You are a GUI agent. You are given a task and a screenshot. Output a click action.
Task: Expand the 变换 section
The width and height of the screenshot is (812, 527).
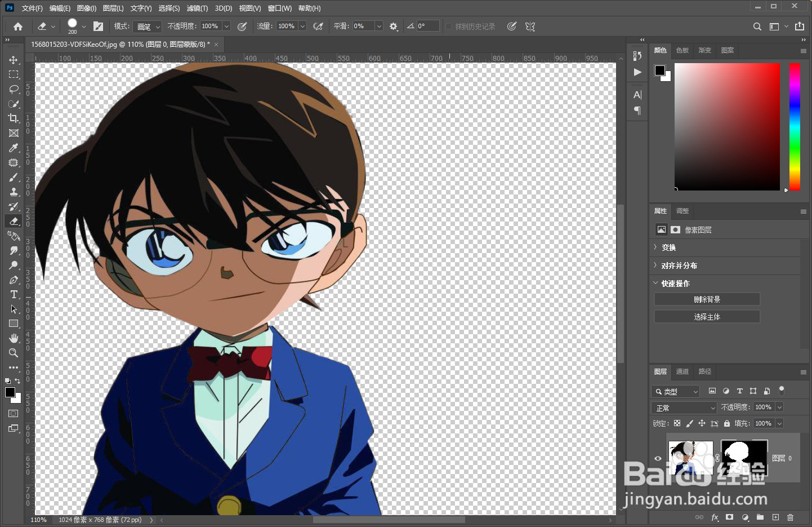(x=655, y=247)
